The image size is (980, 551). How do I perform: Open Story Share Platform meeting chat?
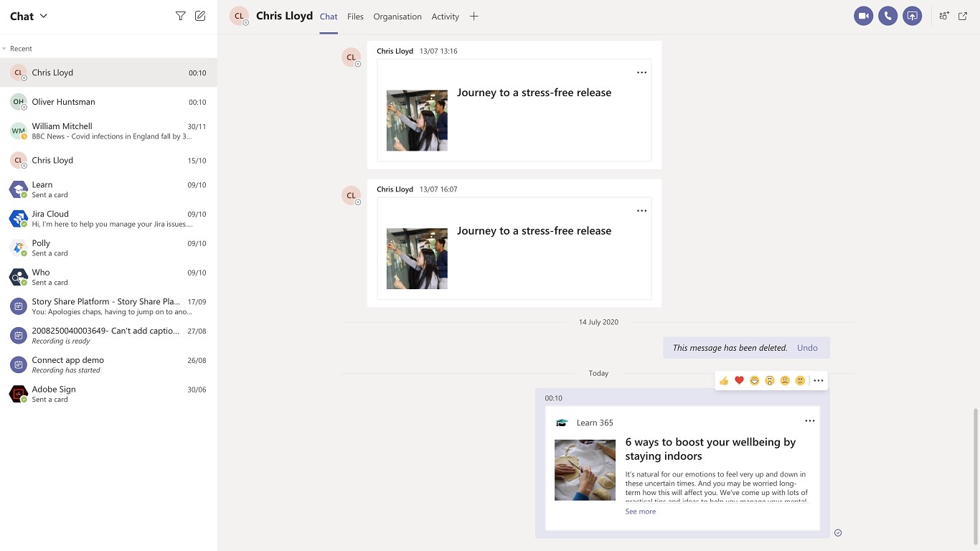coord(108,306)
